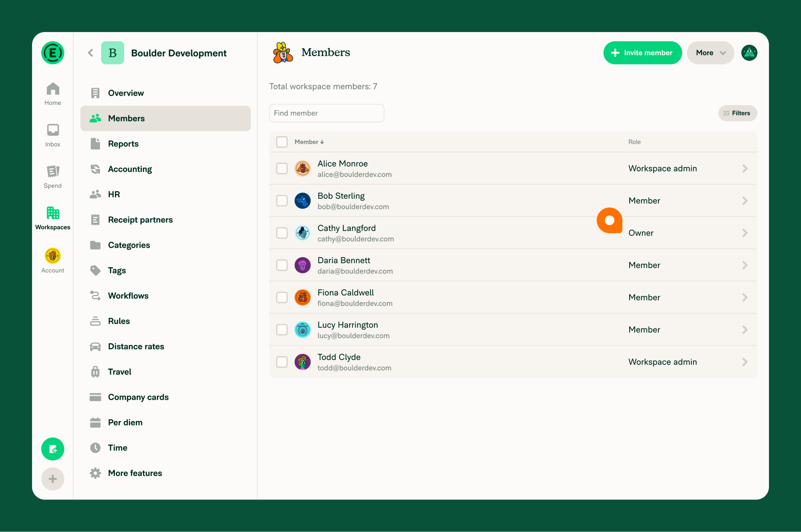The height and width of the screenshot is (532, 801).
Task: Check the box for Bob Sterling
Action: [282, 201]
